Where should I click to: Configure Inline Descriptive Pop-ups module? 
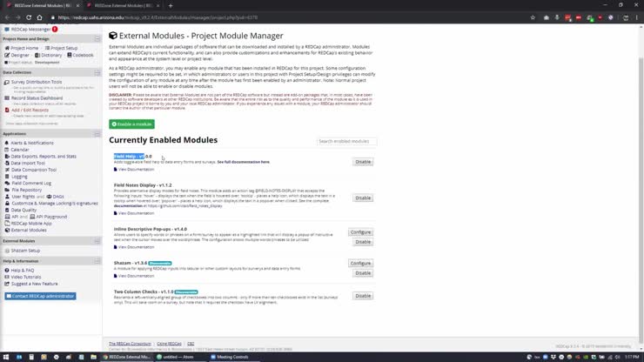[360, 232]
